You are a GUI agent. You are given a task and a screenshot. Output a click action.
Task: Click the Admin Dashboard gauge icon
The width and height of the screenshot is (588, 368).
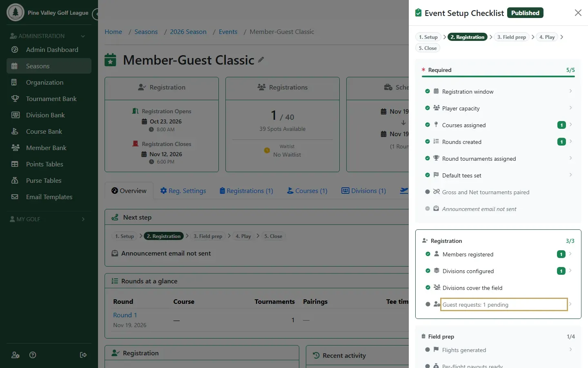pos(15,49)
